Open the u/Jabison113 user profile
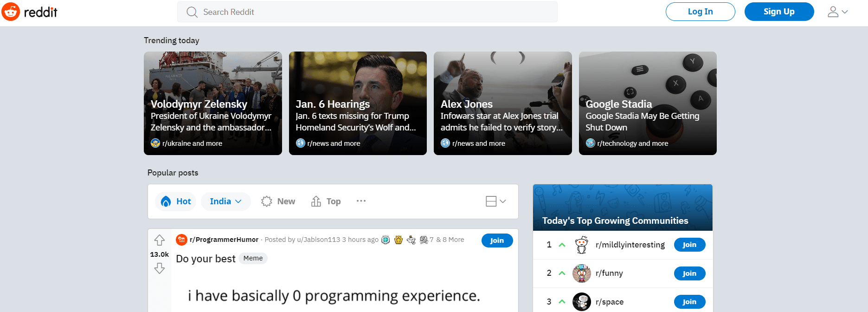 click(319, 240)
